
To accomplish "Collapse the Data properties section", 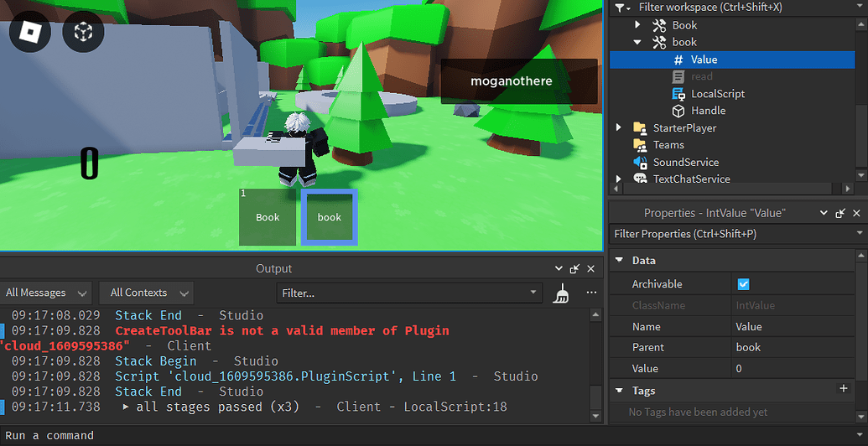I will (x=620, y=260).
